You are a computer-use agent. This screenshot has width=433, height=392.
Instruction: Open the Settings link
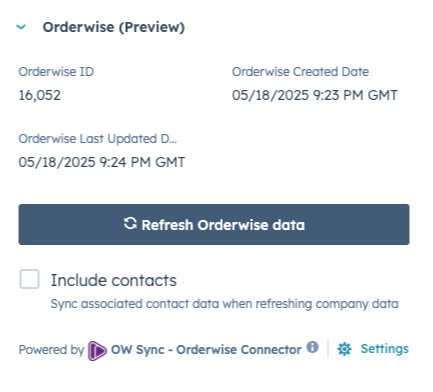pos(385,349)
